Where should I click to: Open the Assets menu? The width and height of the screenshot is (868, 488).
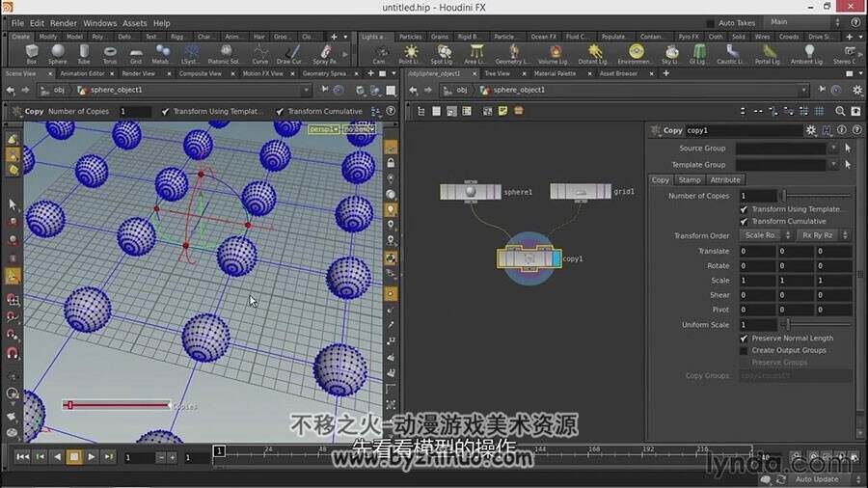click(x=134, y=23)
